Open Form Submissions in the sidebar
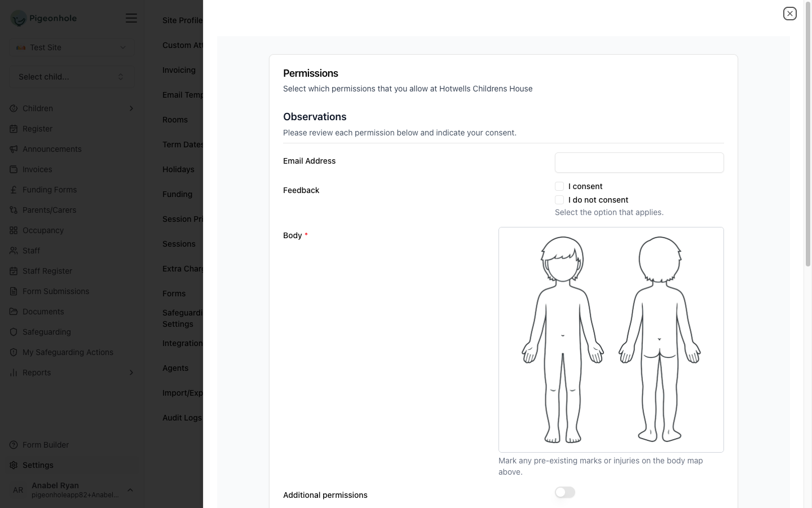The height and width of the screenshot is (508, 812). 56,291
